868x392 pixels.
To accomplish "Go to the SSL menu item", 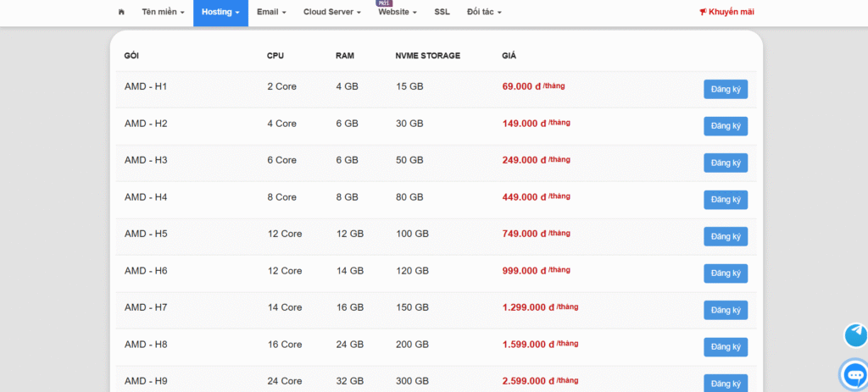I will pos(442,12).
